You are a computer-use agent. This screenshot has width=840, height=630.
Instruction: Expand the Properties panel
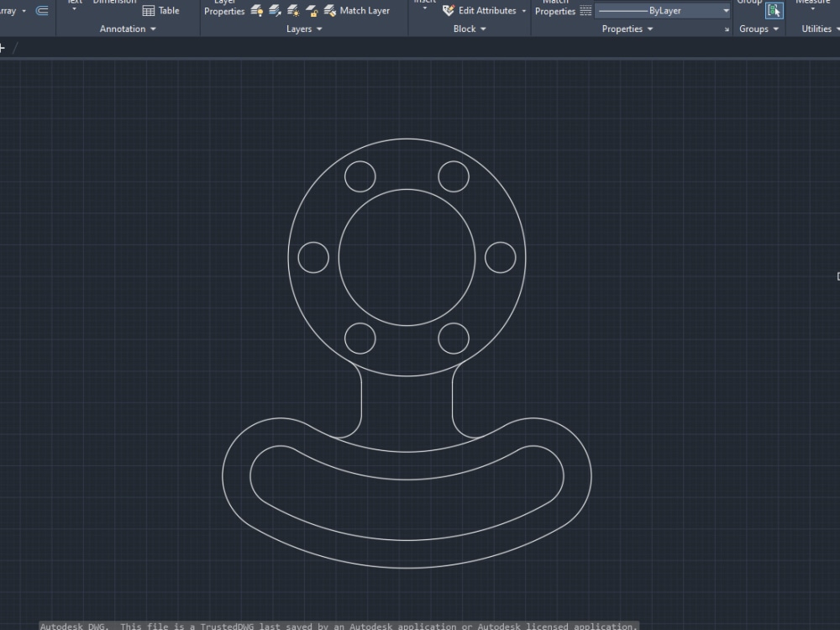pos(627,29)
